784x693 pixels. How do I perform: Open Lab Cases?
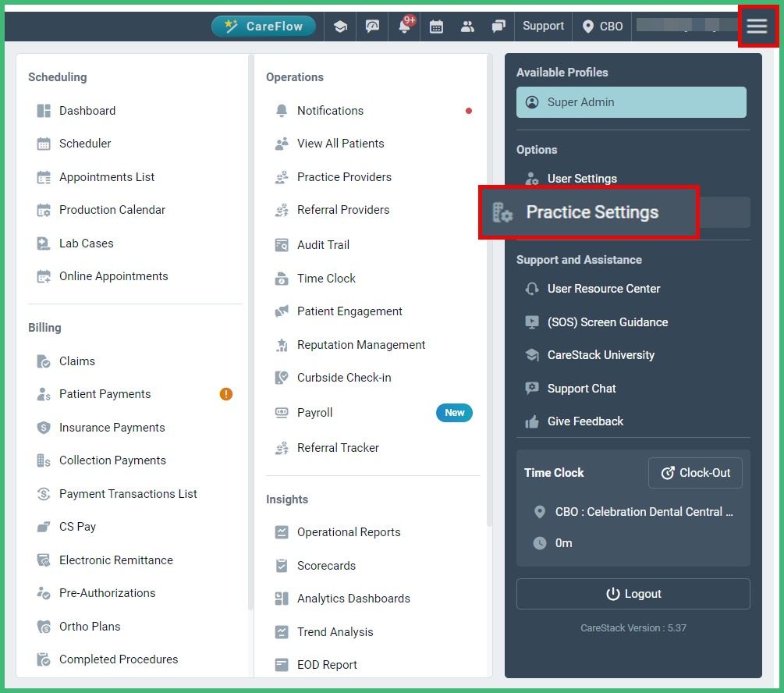tap(86, 243)
